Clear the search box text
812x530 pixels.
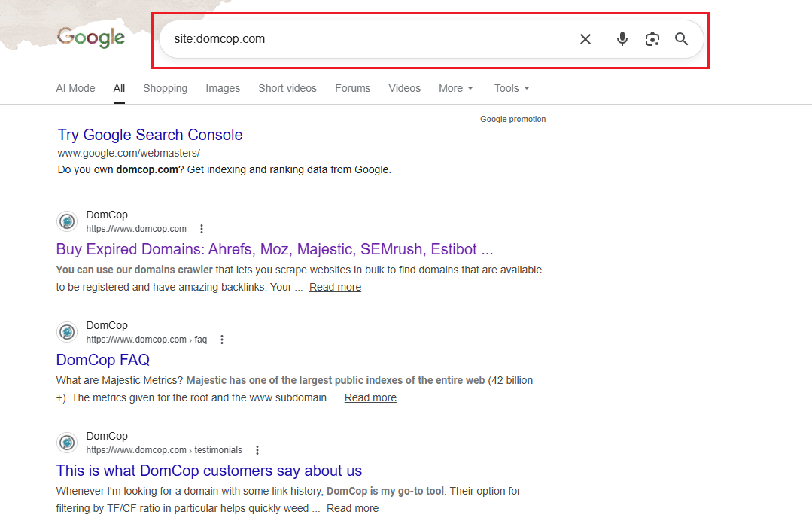point(585,39)
